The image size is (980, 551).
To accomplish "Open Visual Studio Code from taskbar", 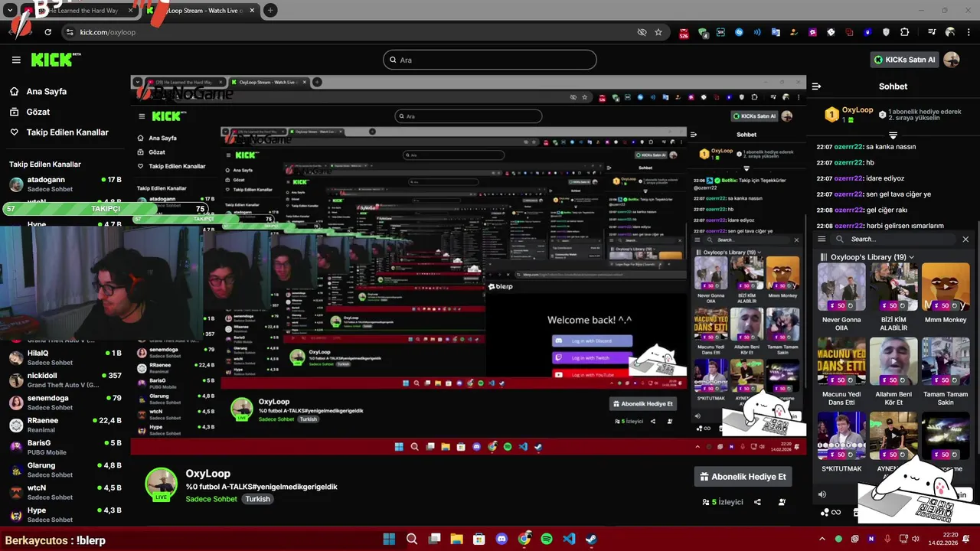I will pyautogui.click(x=569, y=539).
